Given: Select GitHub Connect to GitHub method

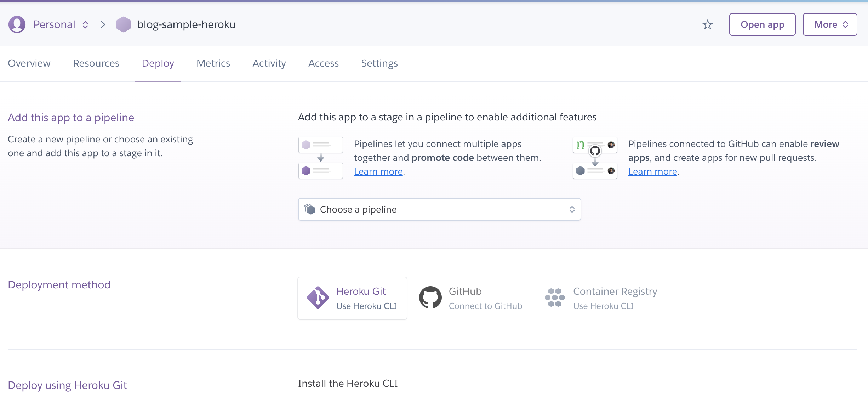Looking at the screenshot, I should pyautogui.click(x=485, y=298).
